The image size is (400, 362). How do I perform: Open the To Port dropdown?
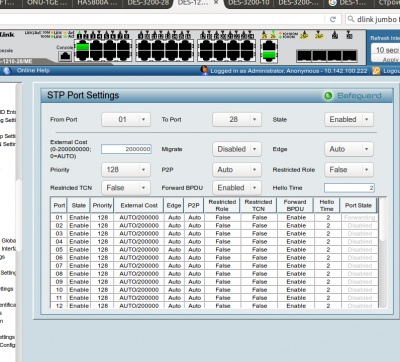point(237,119)
